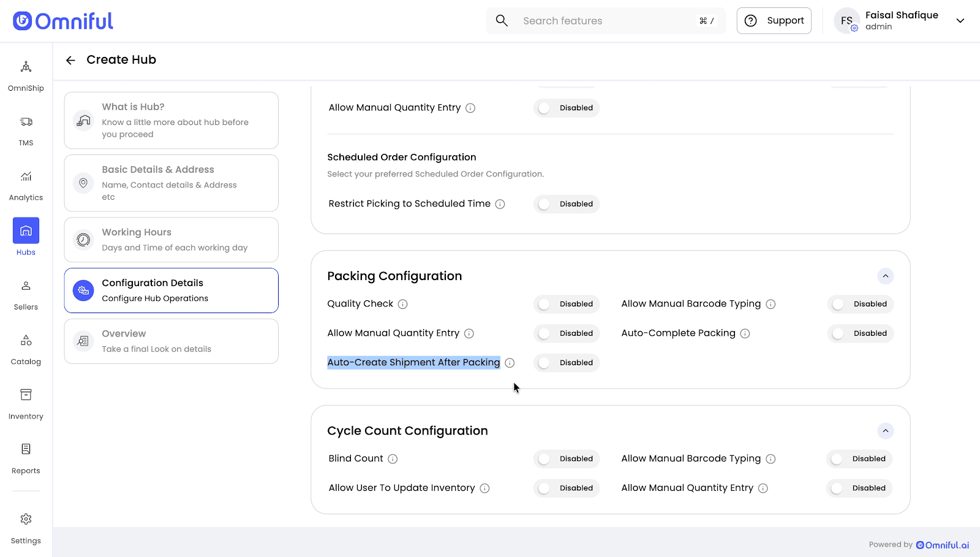
Task: Open the TMS truck icon
Action: (26, 122)
